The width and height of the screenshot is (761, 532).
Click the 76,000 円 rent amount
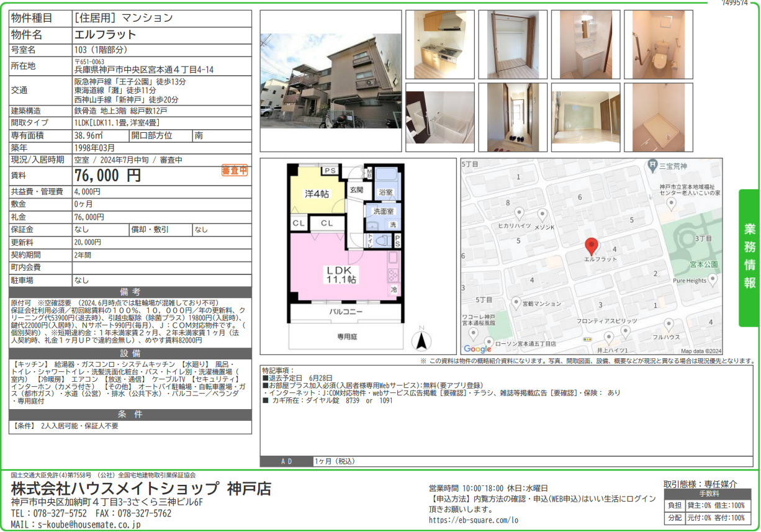[x=107, y=175]
